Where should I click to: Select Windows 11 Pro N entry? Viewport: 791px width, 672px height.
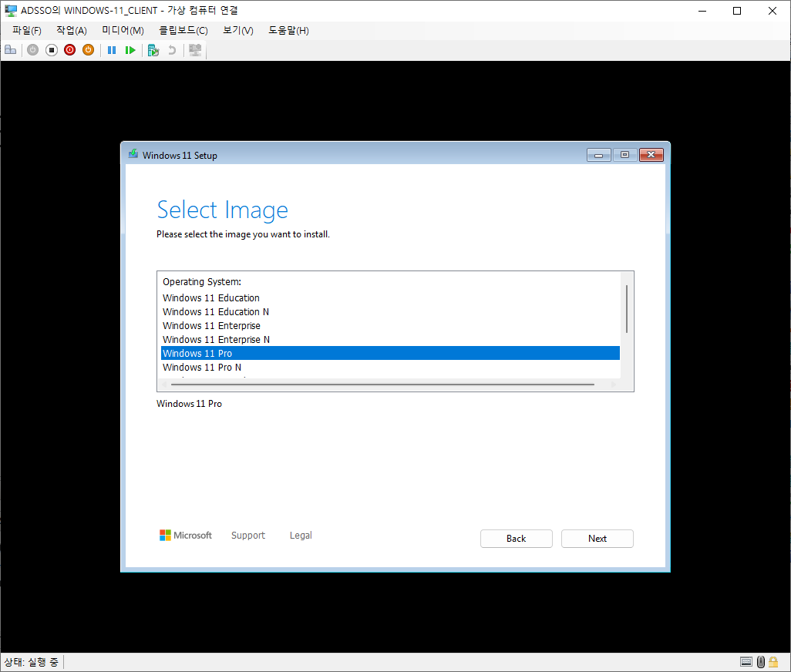point(390,367)
